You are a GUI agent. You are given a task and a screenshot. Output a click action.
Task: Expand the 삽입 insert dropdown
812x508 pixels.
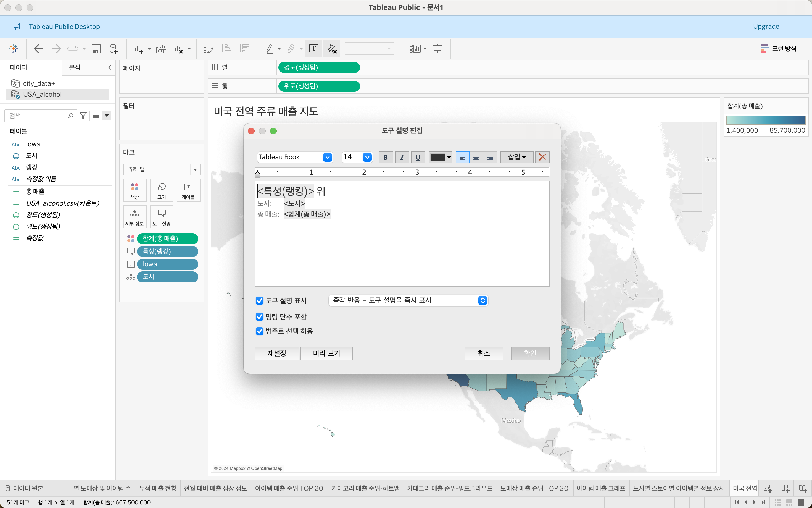click(x=516, y=157)
